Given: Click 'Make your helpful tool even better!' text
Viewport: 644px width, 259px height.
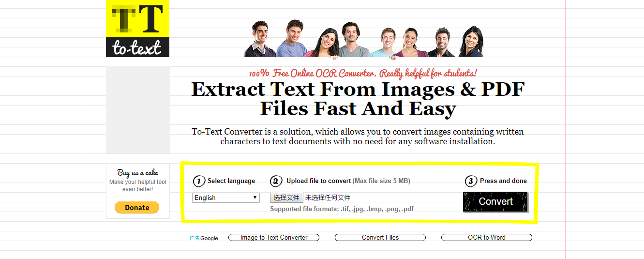Looking at the screenshot, I should click(138, 185).
